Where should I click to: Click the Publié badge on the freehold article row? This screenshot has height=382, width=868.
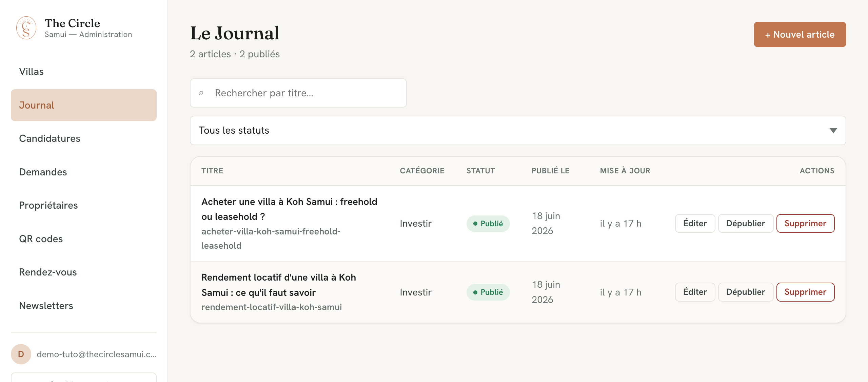click(488, 224)
